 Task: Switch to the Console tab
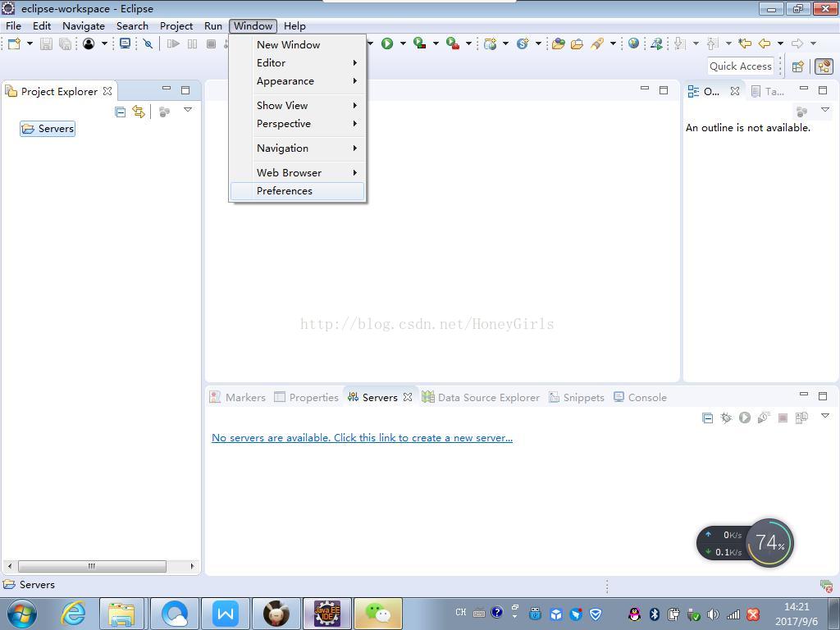pyautogui.click(x=640, y=398)
